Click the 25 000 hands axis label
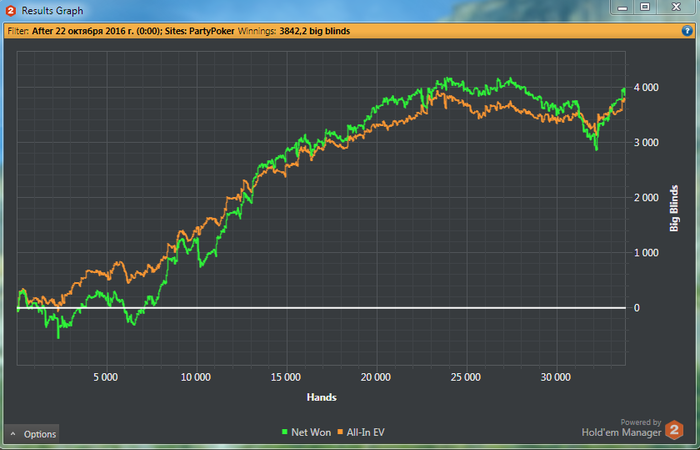Viewport: 700px width, 450px height. [x=466, y=377]
